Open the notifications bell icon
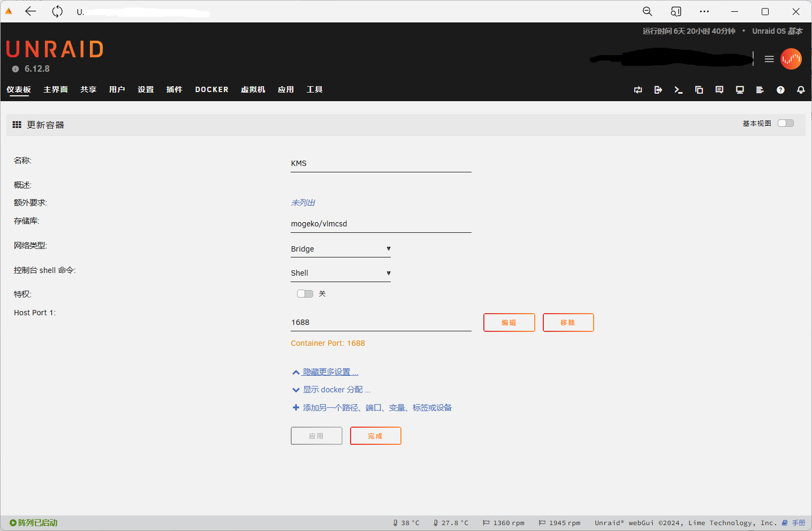Viewport: 812px width, 531px height. coord(801,90)
